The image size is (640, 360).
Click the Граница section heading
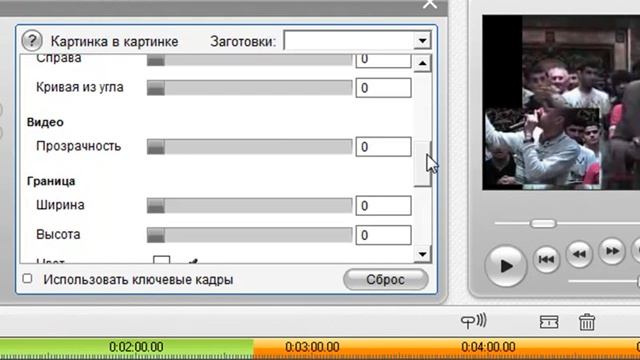pyautogui.click(x=51, y=181)
